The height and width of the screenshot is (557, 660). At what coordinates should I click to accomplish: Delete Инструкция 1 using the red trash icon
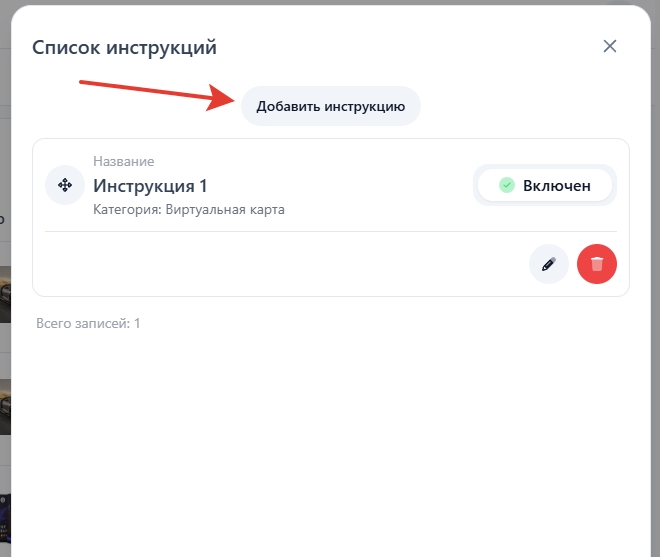click(x=597, y=264)
